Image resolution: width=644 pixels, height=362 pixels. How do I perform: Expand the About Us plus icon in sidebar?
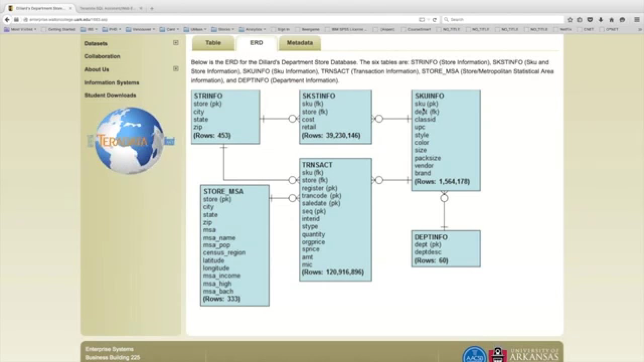point(176,69)
